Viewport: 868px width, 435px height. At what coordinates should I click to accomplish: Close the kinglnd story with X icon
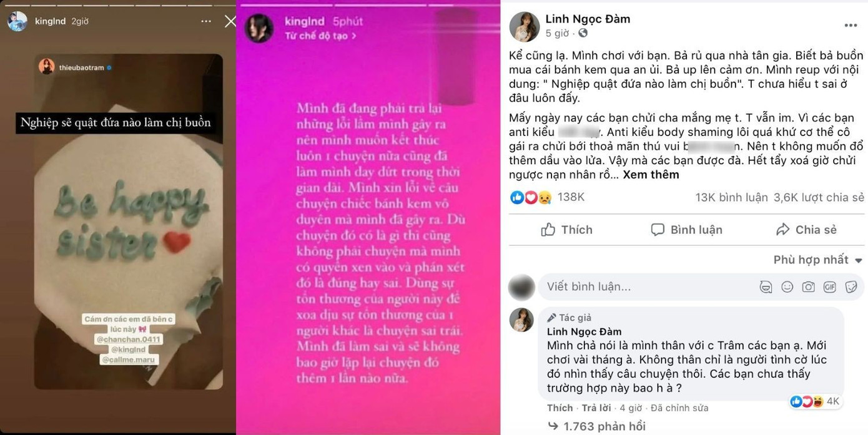tap(230, 21)
